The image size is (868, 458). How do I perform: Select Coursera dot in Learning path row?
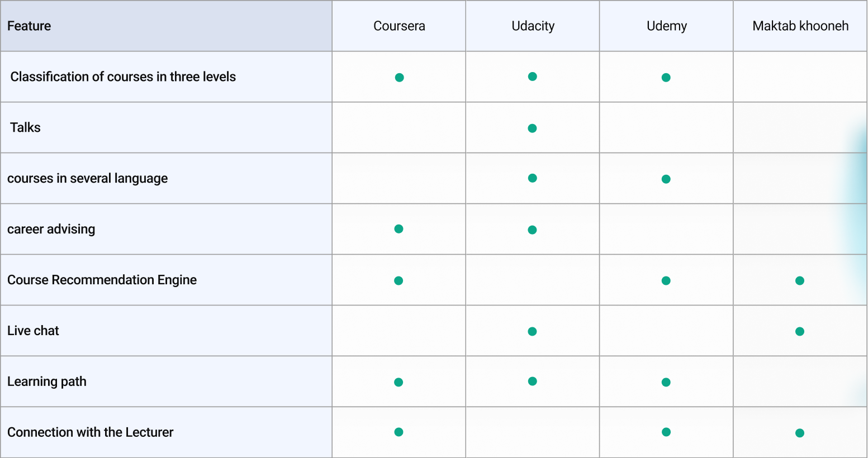(399, 383)
